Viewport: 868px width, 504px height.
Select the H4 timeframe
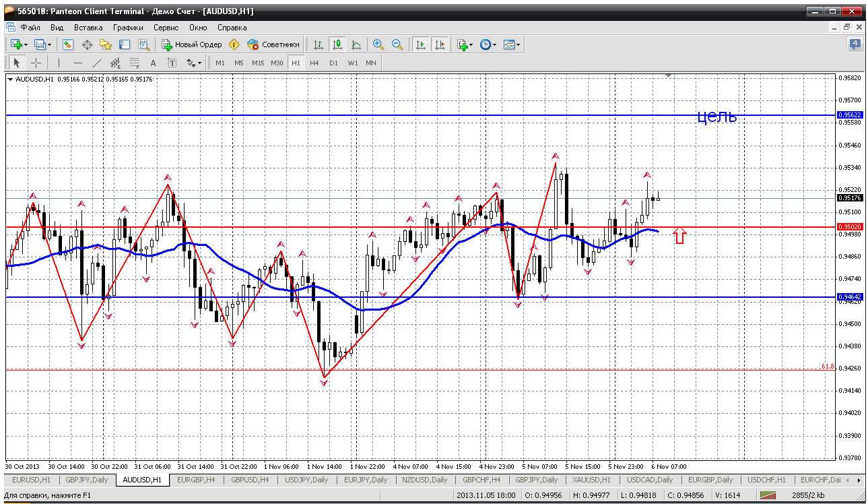pyautogui.click(x=314, y=63)
